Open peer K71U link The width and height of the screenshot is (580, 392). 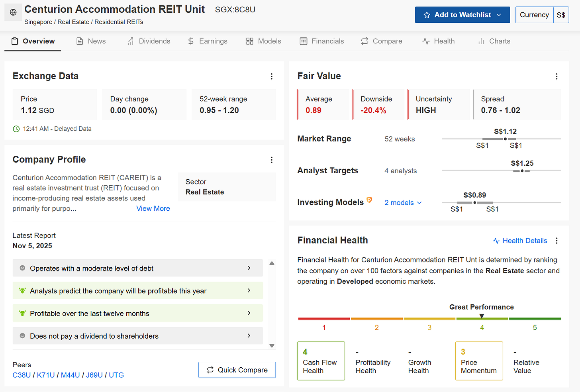(x=46, y=375)
